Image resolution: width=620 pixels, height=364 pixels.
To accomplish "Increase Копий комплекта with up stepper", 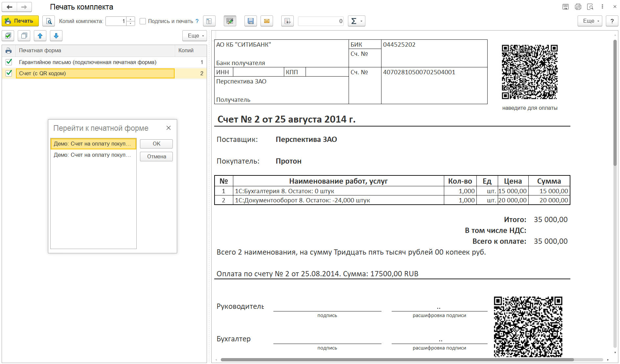I will (131, 19).
